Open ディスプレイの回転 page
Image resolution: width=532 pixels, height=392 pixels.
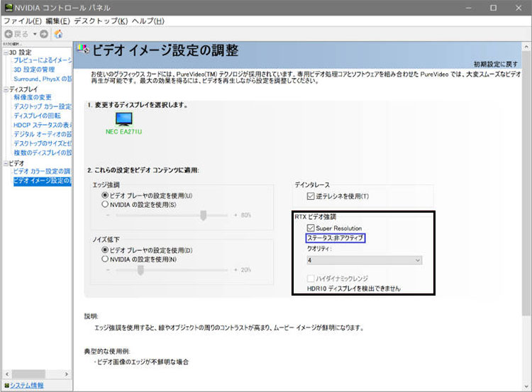coord(37,116)
